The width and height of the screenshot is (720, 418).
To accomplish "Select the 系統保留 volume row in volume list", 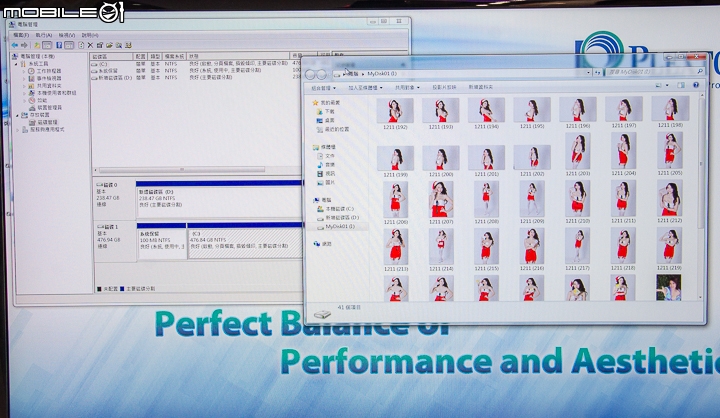I will pos(195,71).
